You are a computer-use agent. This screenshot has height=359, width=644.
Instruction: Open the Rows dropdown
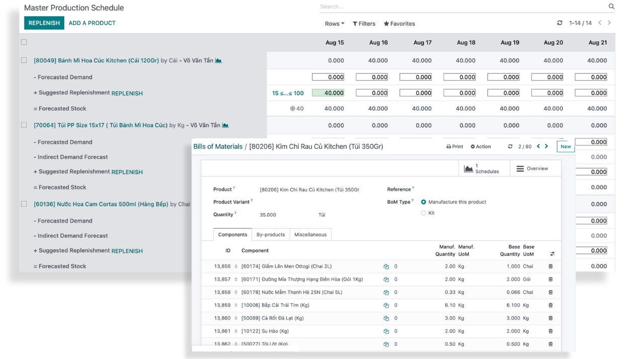pos(334,24)
